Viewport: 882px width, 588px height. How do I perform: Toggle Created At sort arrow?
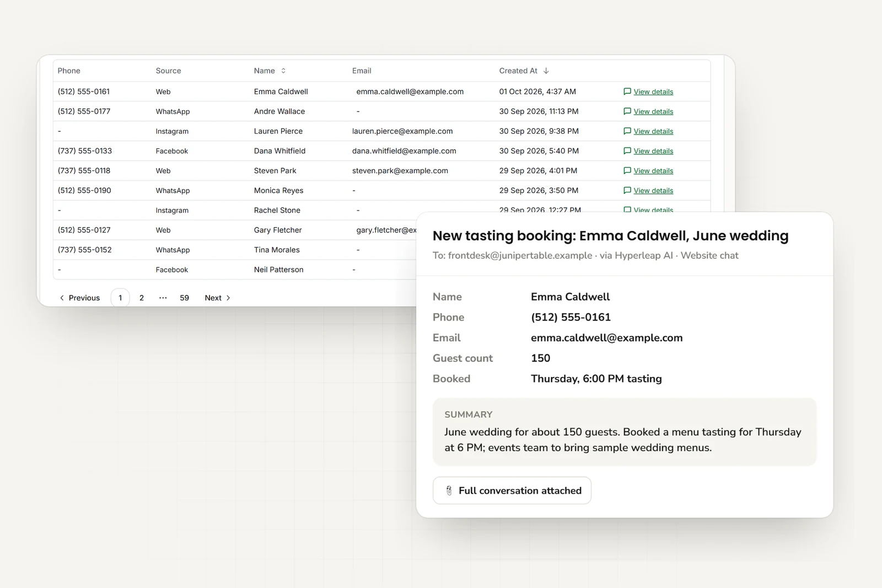click(x=546, y=71)
